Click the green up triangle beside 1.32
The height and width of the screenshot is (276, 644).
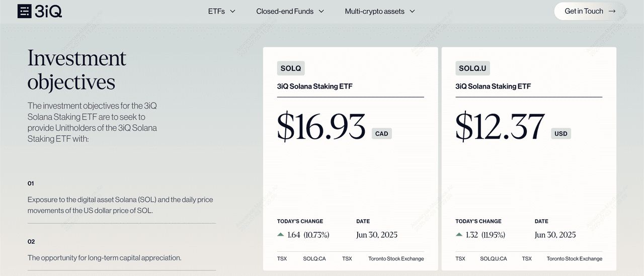[x=459, y=235]
